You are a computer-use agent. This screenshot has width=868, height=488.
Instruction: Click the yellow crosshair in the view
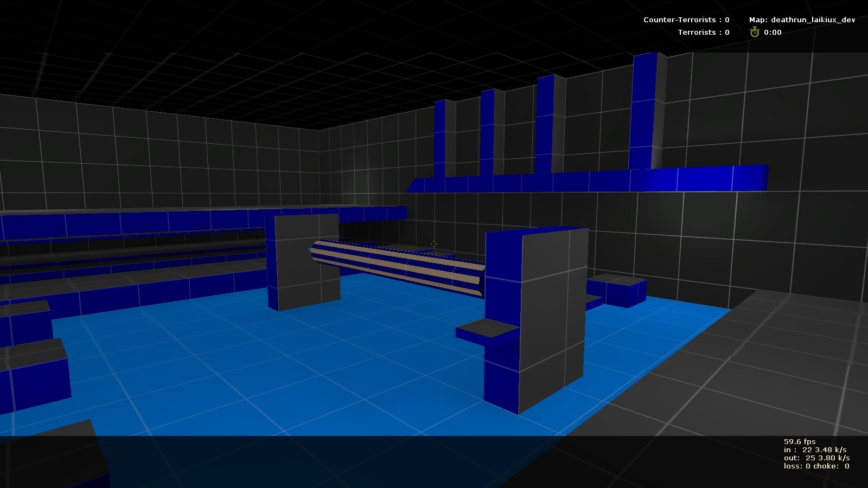[x=433, y=244]
